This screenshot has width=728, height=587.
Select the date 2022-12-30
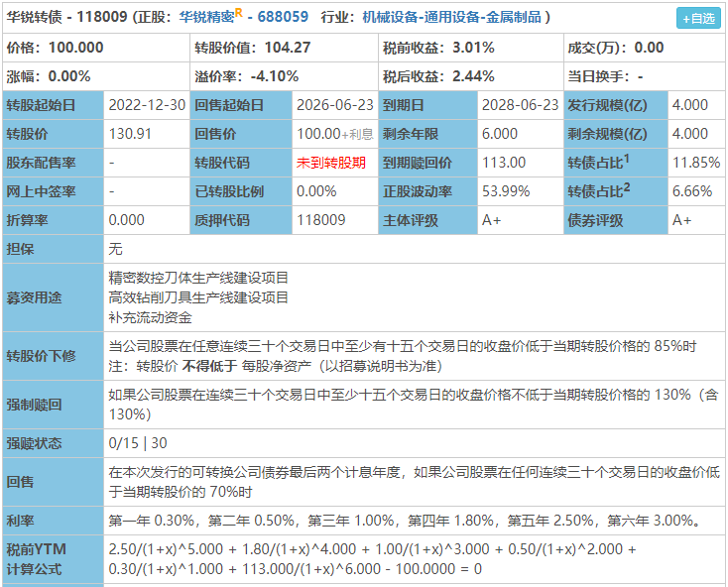[147, 105]
